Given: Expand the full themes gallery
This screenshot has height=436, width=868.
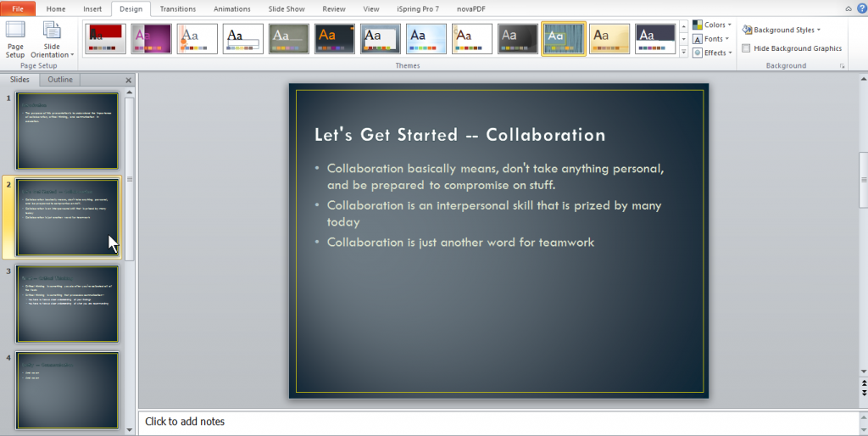Looking at the screenshot, I should click(684, 52).
